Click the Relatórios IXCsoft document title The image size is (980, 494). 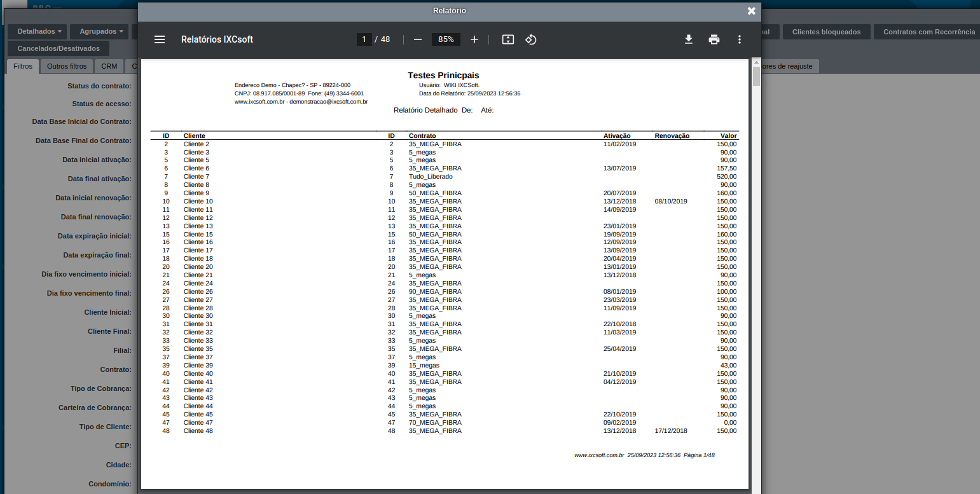tap(217, 39)
